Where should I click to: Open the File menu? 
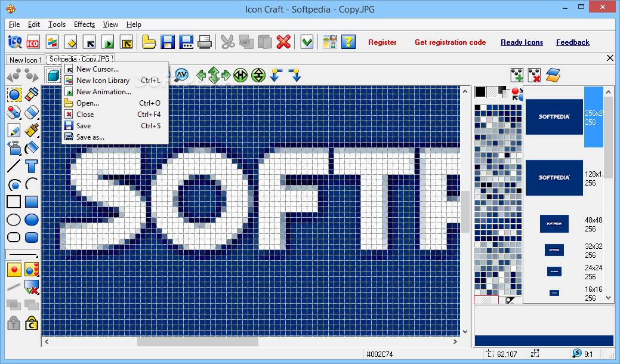pos(14,24)
